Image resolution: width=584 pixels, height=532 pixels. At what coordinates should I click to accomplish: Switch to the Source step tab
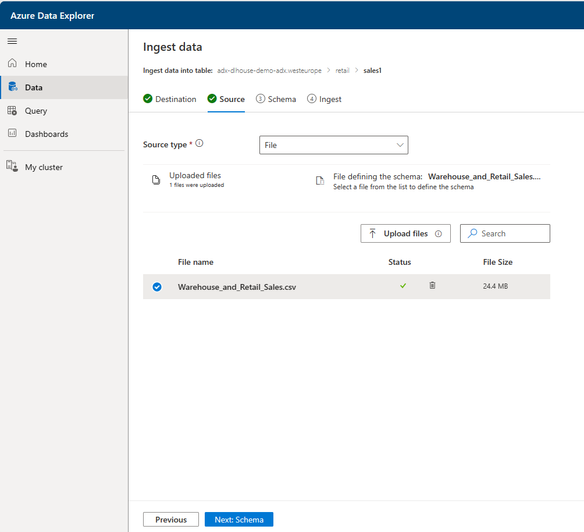(226, 99)
